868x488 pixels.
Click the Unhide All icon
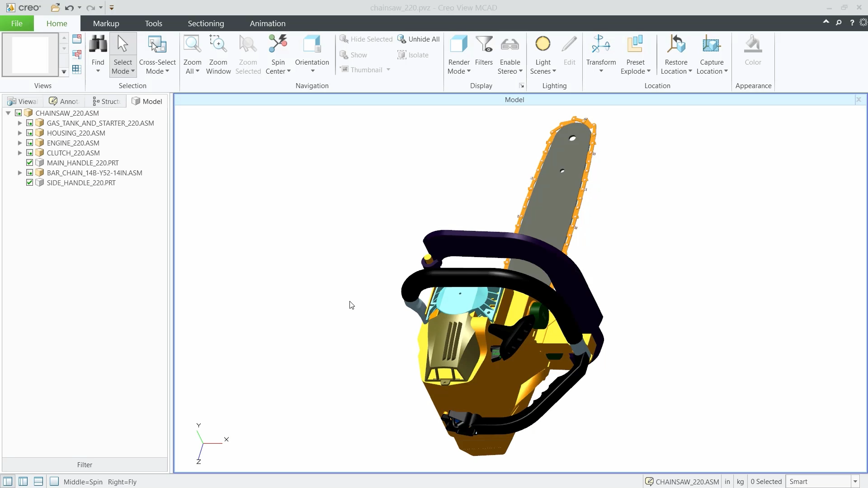[x=401, y=39]
